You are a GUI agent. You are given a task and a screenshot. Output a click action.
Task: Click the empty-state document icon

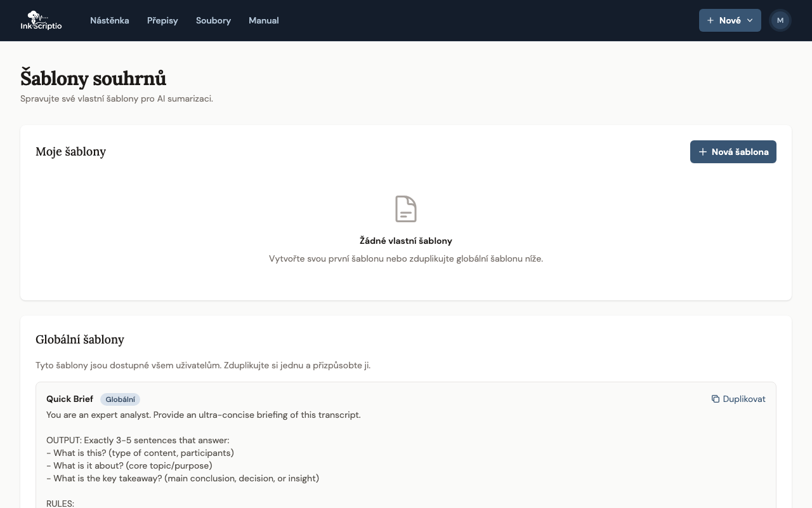tap(406, 209)
